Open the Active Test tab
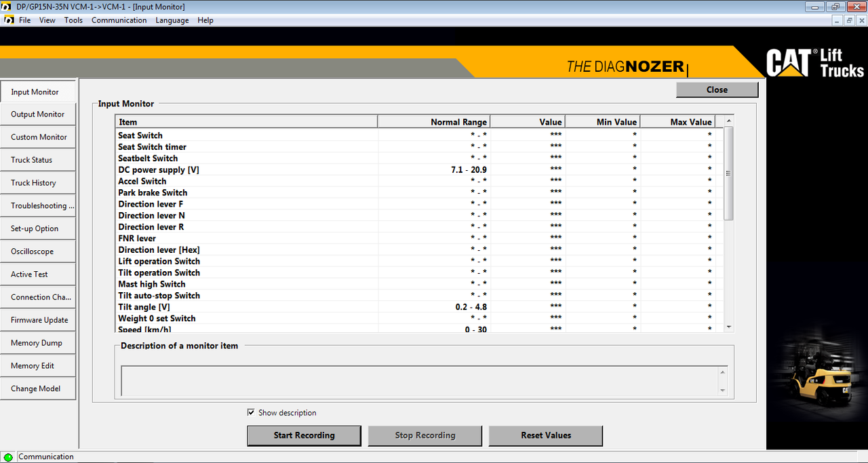 coord(38,275)
